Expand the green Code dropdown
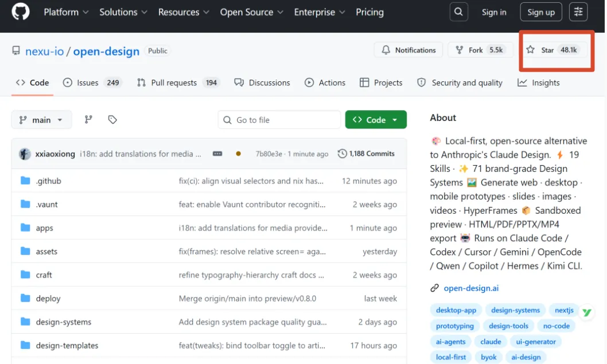607x364 pixels. click(376, 120)
